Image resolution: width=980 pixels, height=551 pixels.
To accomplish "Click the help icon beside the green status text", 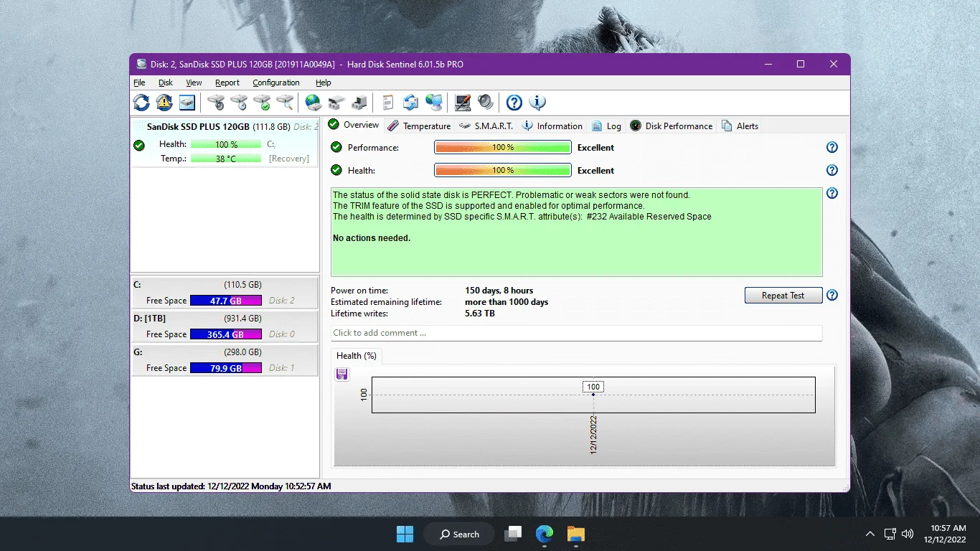I will [x=832, y=193].
